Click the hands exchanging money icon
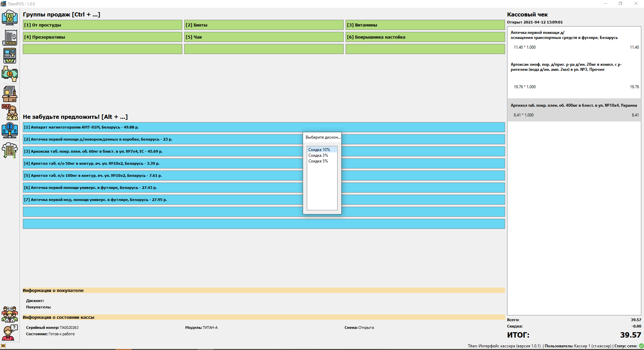The height and width of the screenshot is (350, 644). pyautogui.click(x=10, y=74)
